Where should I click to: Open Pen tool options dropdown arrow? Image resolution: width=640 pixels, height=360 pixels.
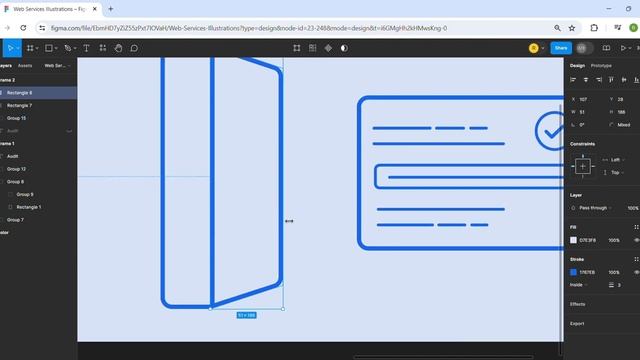(x=75, y=49)
